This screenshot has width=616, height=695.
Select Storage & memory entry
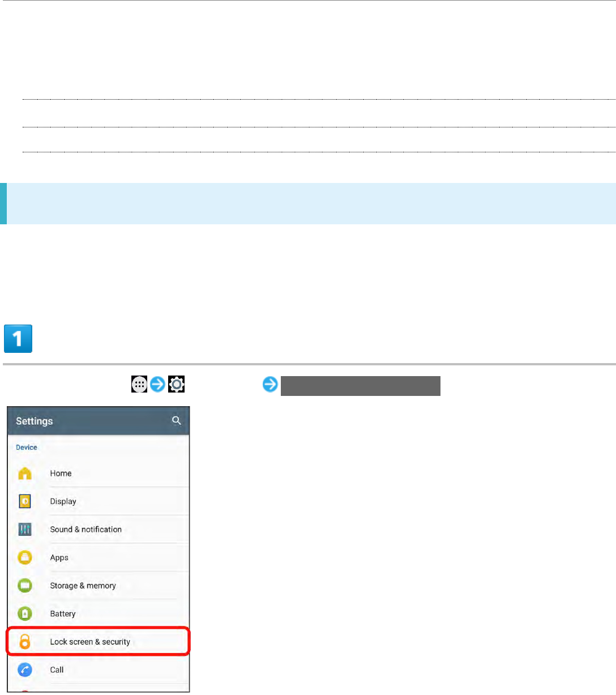point(99,585)
